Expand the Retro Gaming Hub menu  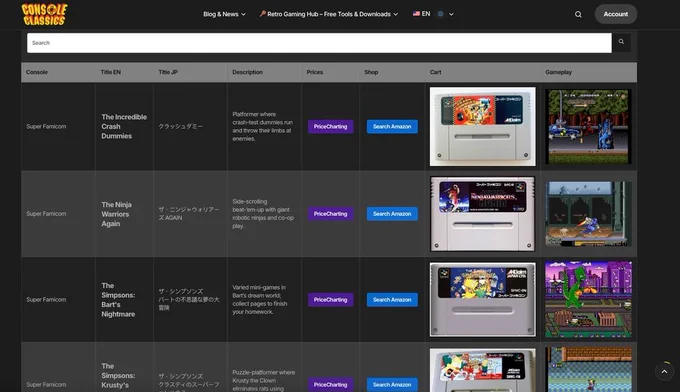[328, 14]
